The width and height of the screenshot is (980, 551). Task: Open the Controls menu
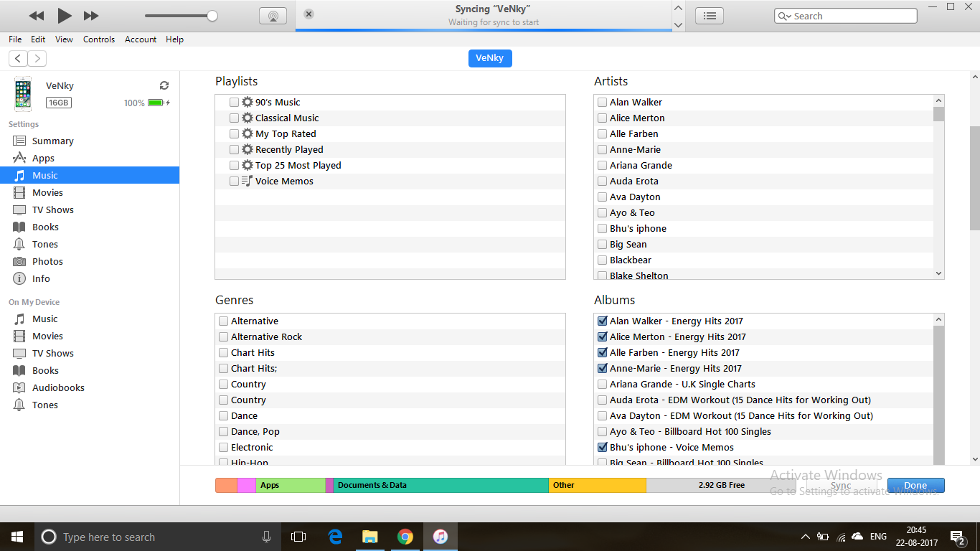click(x=99, y=39)
